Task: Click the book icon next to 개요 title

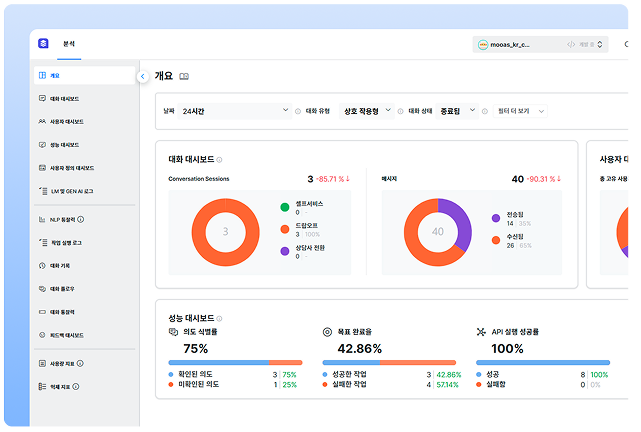Action: 184,76
